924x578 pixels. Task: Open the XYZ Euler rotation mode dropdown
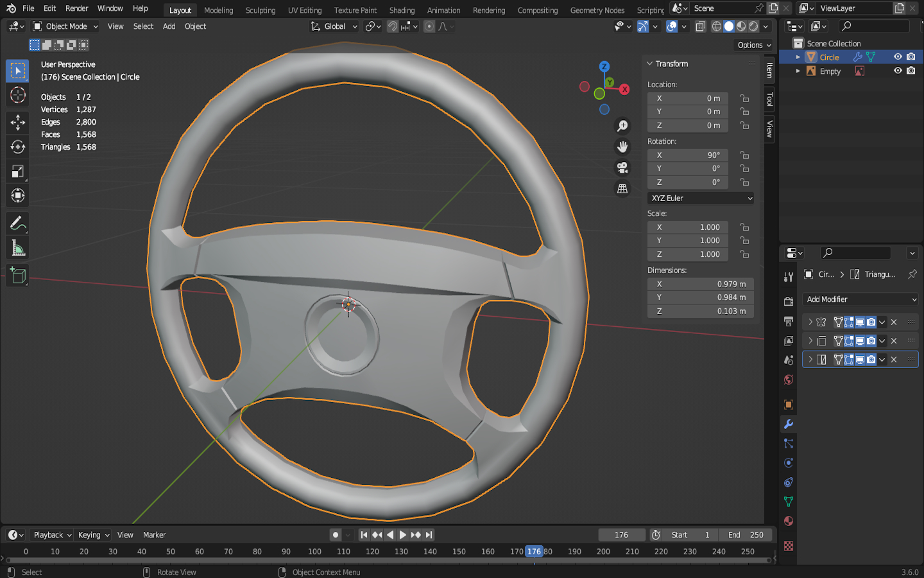click(x=701, y=198)
